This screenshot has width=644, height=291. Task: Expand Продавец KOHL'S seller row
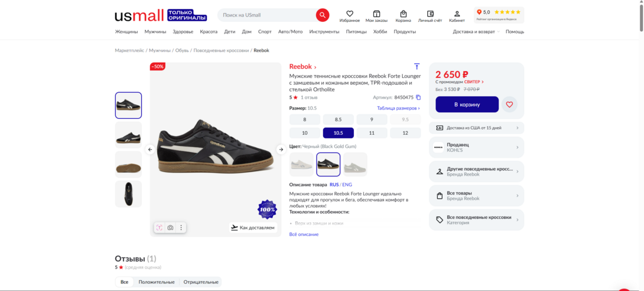476,147
